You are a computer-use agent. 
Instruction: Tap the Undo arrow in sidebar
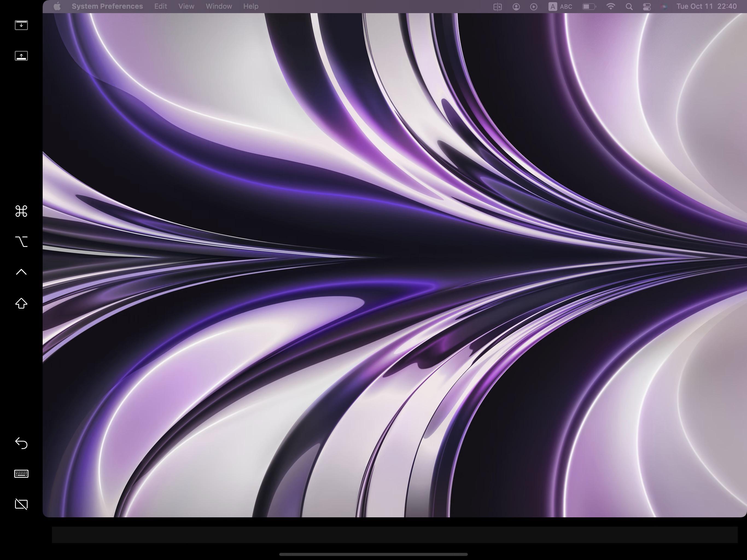(x=21, y=443)
